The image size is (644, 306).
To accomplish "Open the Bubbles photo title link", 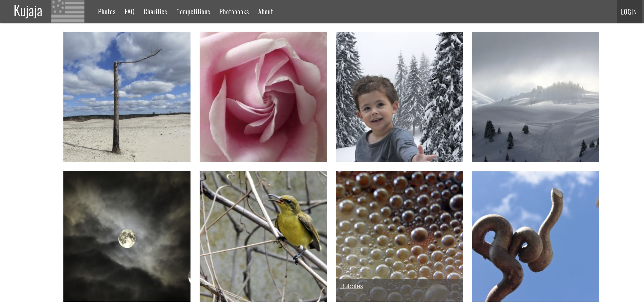I will pos(351,286).
